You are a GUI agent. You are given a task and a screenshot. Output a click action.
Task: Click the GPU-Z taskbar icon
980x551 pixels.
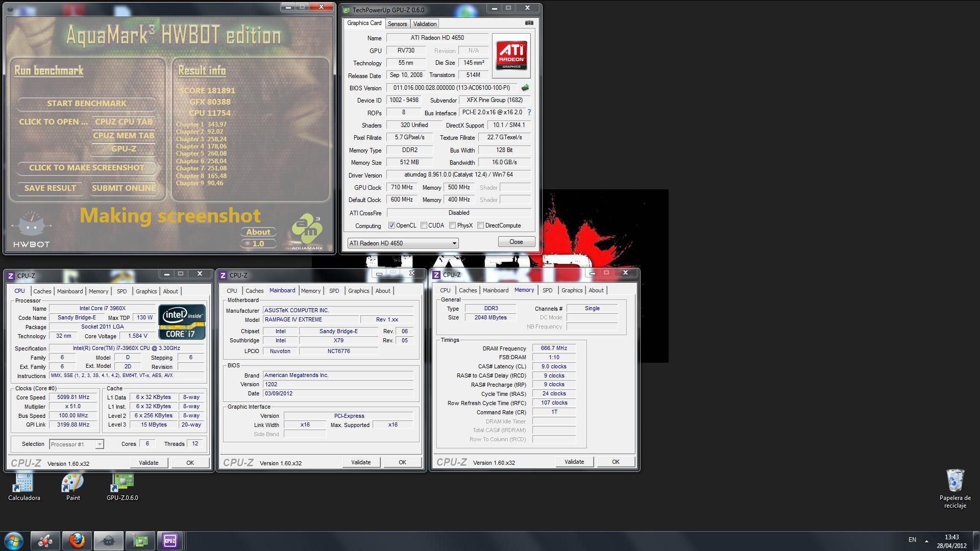[140, 540]
